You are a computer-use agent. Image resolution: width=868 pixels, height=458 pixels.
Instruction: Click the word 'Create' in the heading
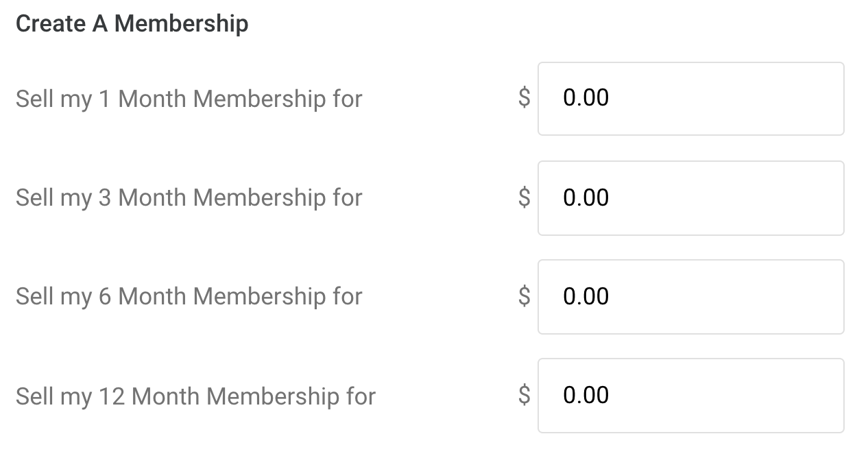(51, 24)
